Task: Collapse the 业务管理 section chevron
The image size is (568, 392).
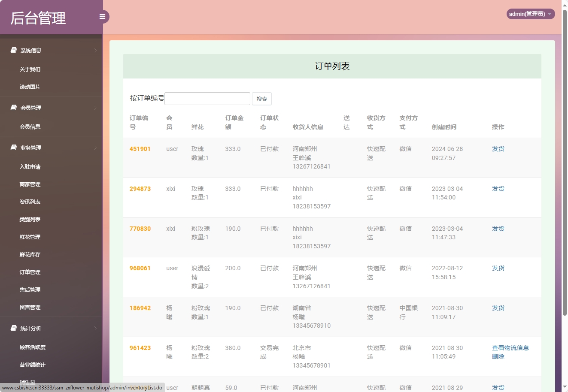Action: (x=95, y=148)
